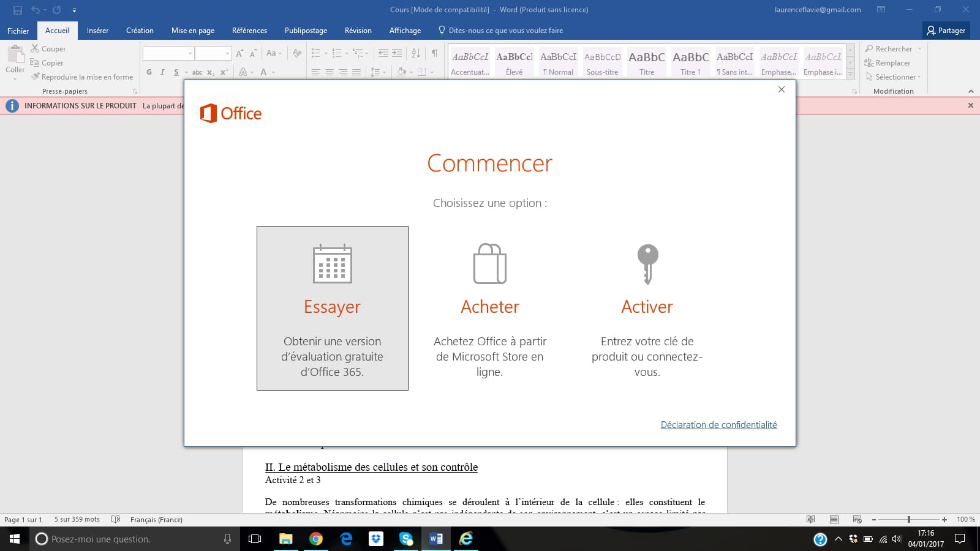Image resolution: width=980 pixels, height=551 pixels.
Task: Click the Redo icon in title bar
Action: 56,10
